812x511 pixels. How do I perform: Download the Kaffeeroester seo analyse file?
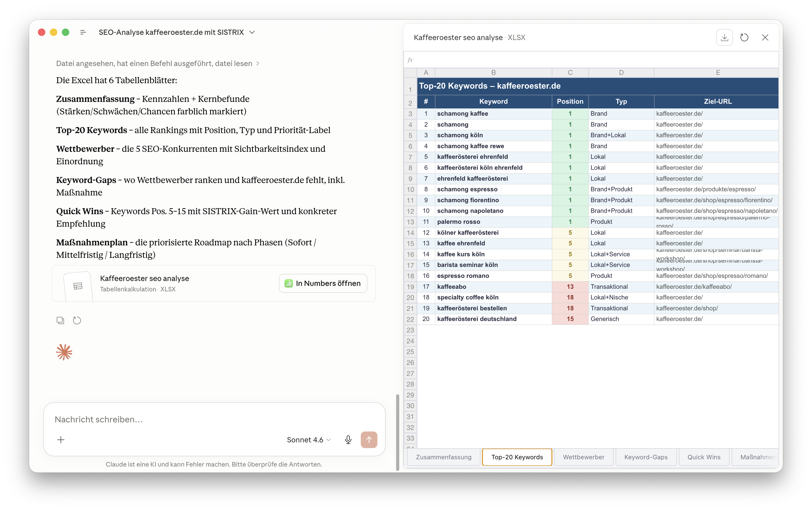pos(724,37)
